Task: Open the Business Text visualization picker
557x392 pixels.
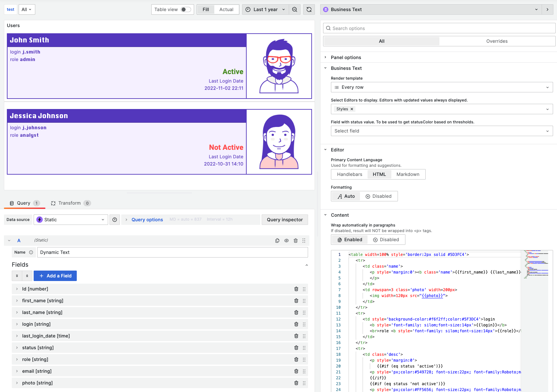Action: 431,9
